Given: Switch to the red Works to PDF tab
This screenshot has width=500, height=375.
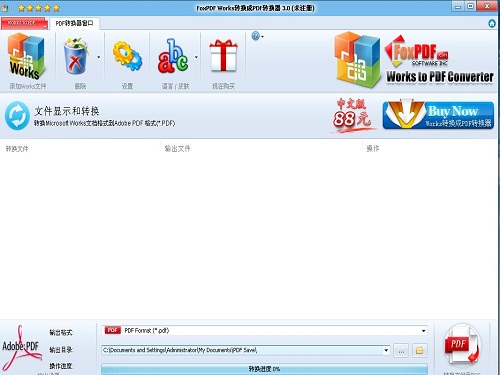Looking at the screenshot, I should [24, 23].
